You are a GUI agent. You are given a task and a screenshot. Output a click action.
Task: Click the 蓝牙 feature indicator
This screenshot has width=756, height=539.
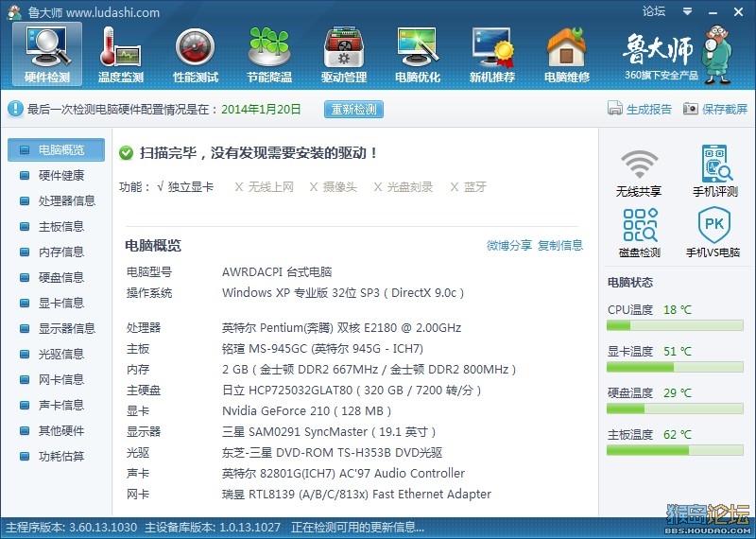point(468,186)
